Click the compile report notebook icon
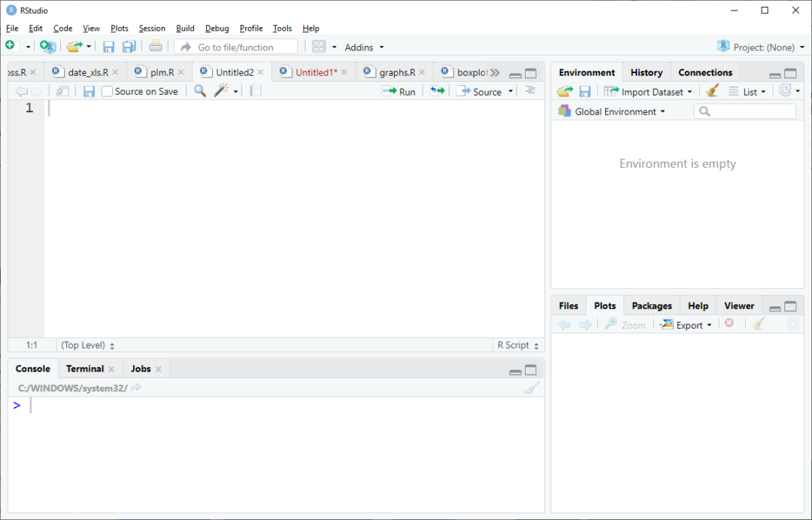Viewport: 812px width, 520px height. [256, 91]
